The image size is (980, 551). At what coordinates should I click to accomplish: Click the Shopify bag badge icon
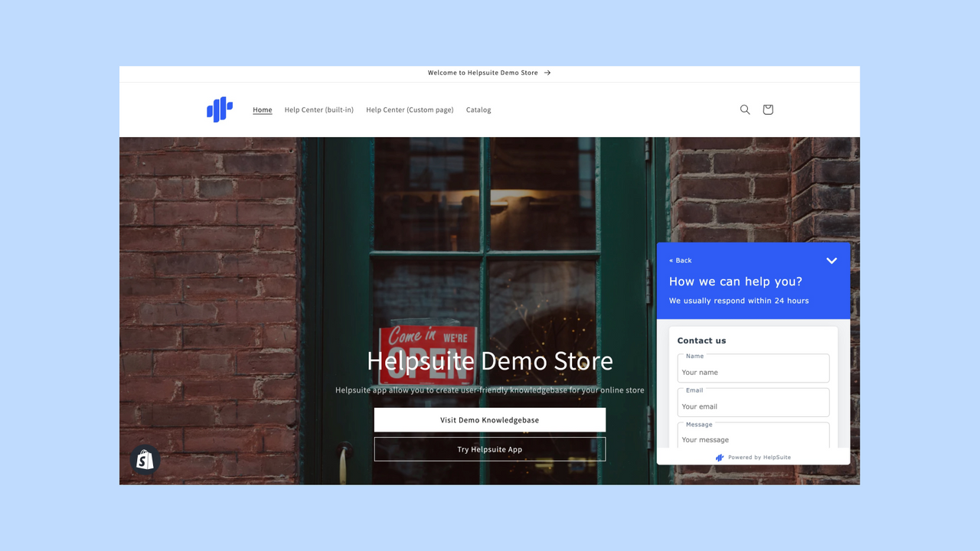[145, 459]
